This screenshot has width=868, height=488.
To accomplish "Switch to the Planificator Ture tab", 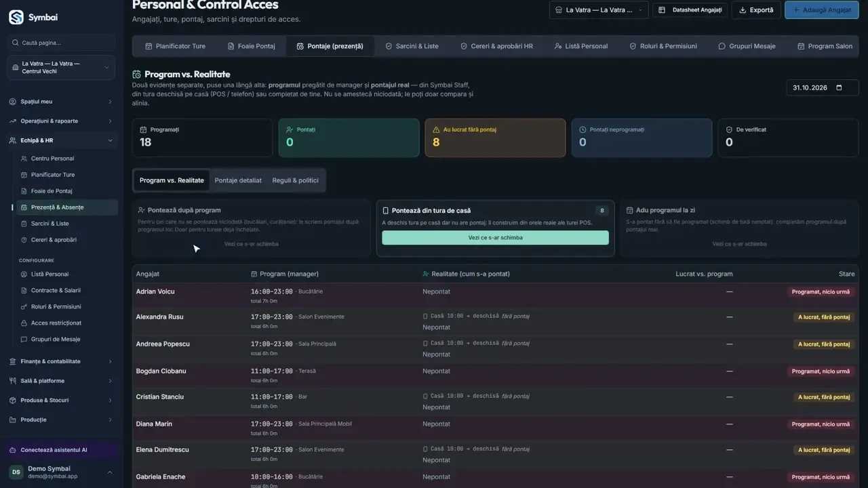I will click(x=175, y=46).
